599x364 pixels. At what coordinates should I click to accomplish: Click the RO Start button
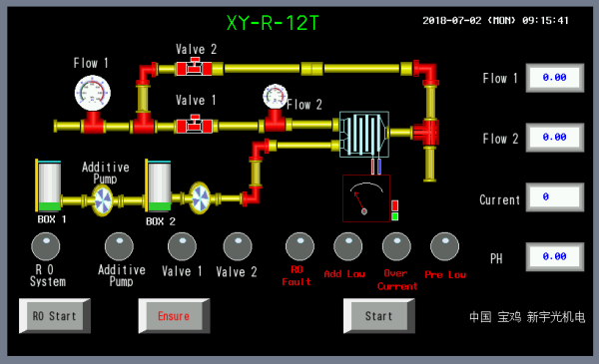55,316
